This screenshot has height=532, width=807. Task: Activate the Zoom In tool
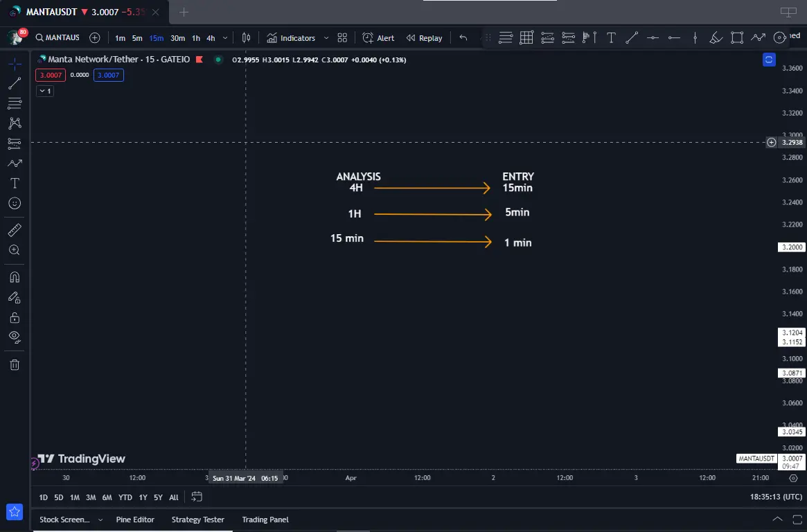click(x=15, y=250)
